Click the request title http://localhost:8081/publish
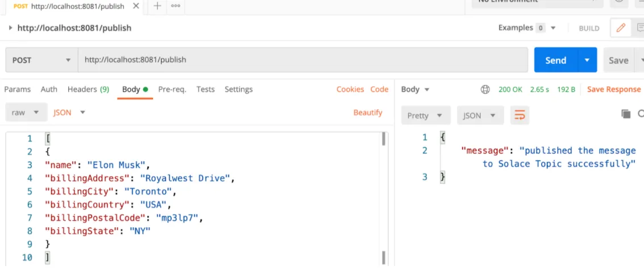 point(74,28)
